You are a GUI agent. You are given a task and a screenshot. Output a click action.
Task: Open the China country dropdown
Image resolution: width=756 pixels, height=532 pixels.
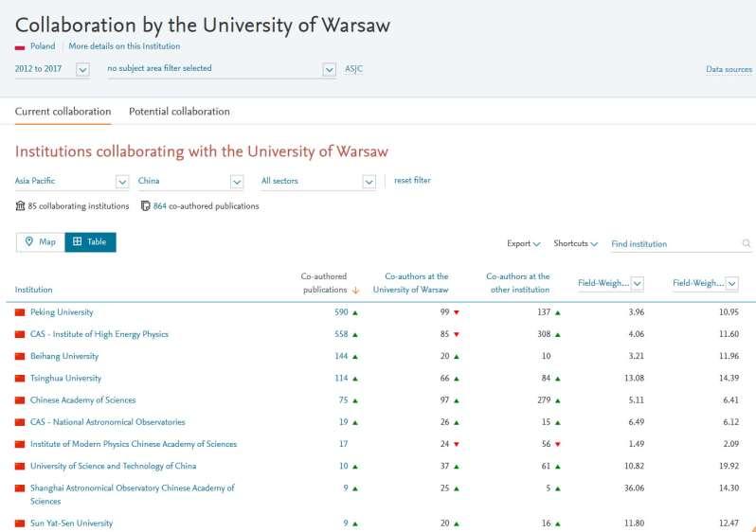tap(245, 181)
